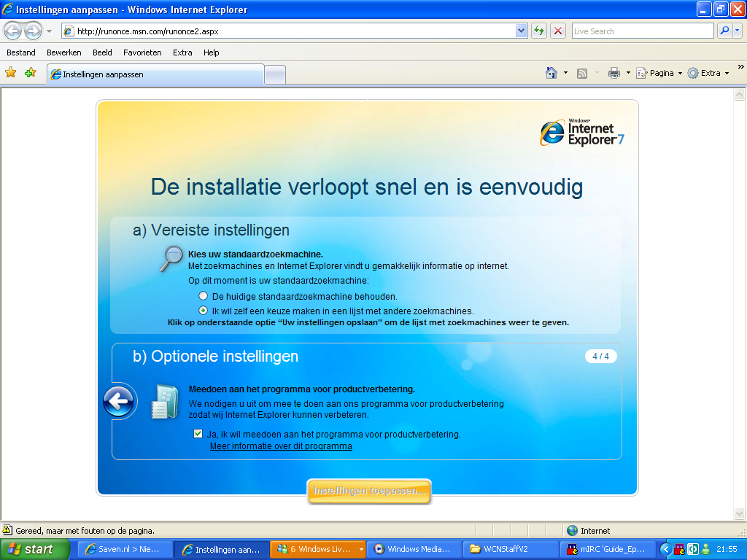Click the scroll up arrow of the page
This screenshot has height=560, width=747.
tap(739, 95)
